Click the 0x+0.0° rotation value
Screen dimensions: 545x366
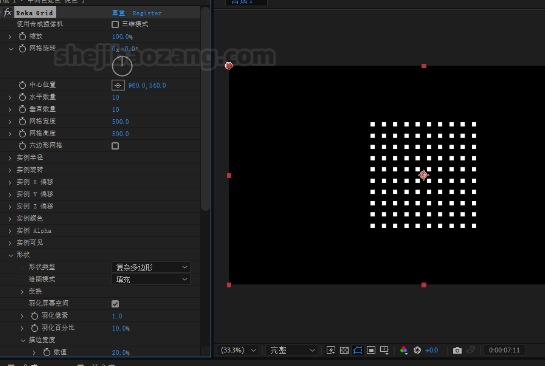tap(125, 49)
